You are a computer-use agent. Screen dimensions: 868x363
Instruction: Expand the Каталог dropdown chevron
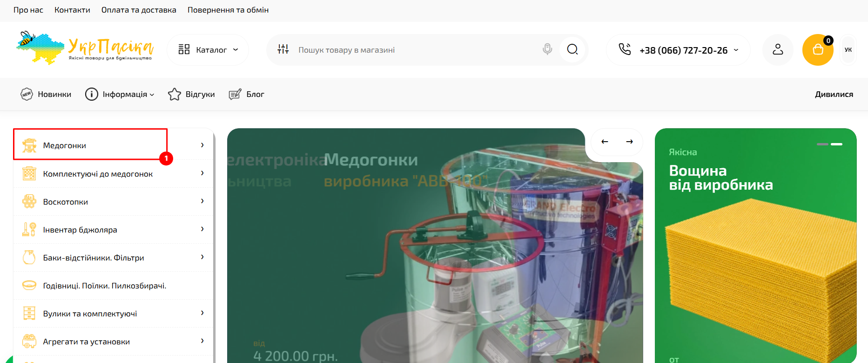236,49
